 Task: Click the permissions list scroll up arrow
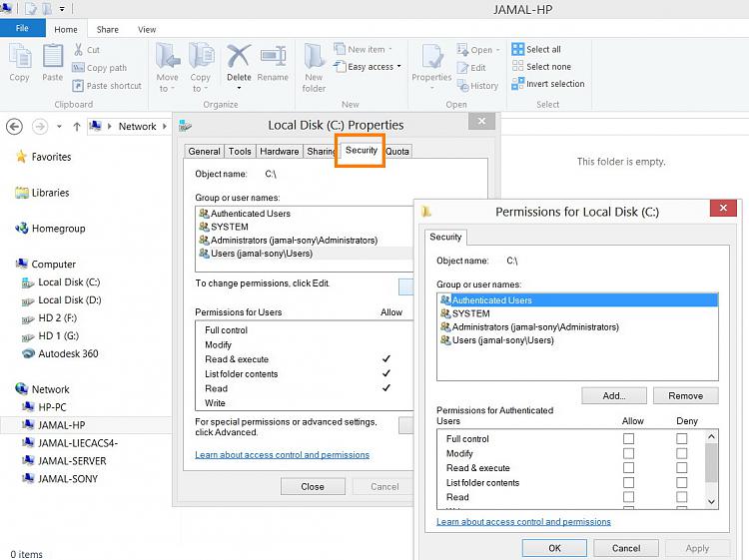[x=711, y=436]
